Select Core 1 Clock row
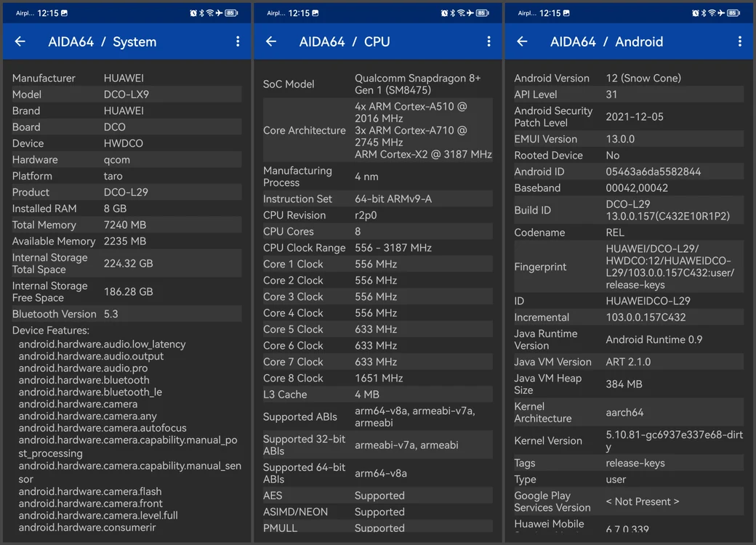 378,265
